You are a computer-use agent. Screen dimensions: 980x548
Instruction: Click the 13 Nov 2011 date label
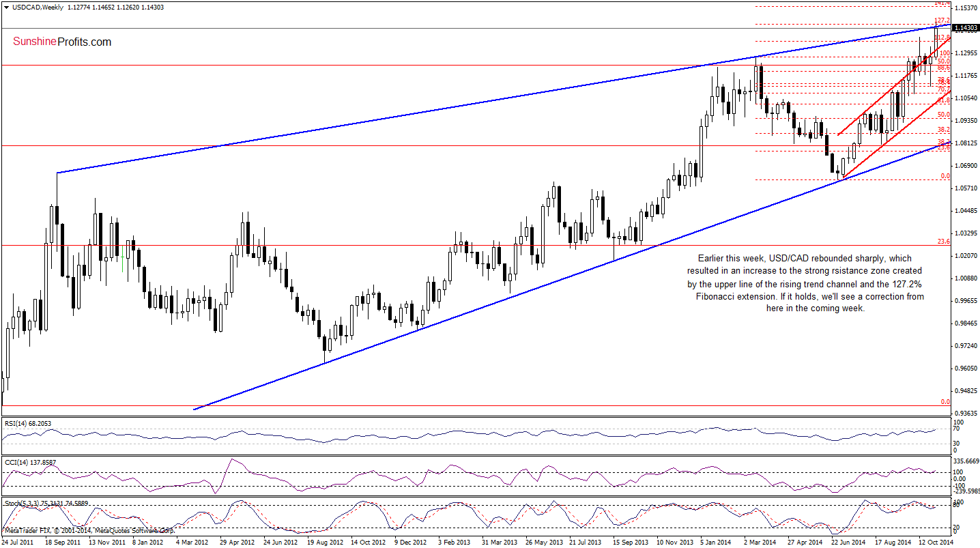(x=109, y=541)
